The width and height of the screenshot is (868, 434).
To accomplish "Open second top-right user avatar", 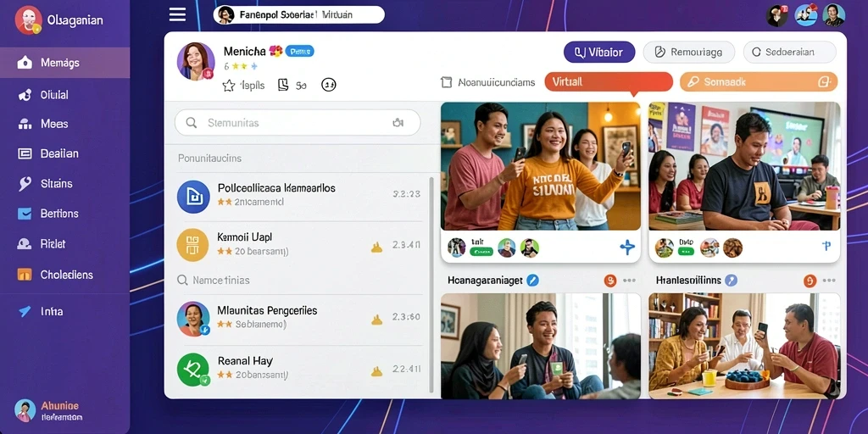I will (805, 15).
